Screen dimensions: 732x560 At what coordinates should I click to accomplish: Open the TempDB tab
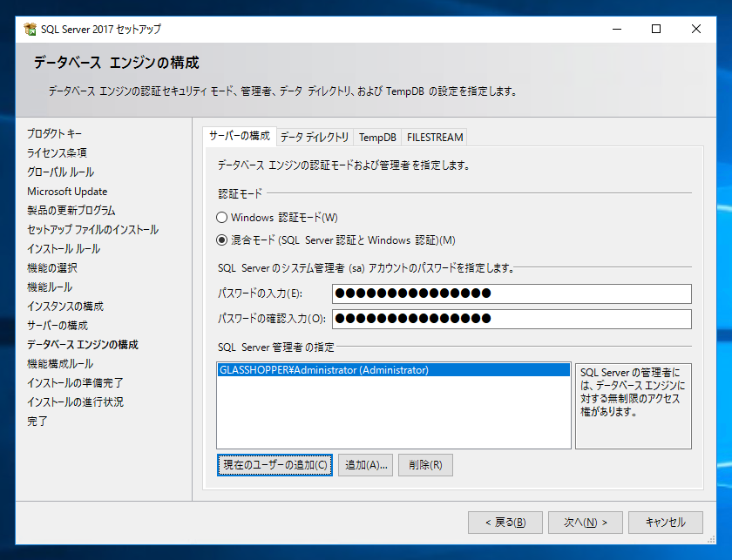[377, 138]
